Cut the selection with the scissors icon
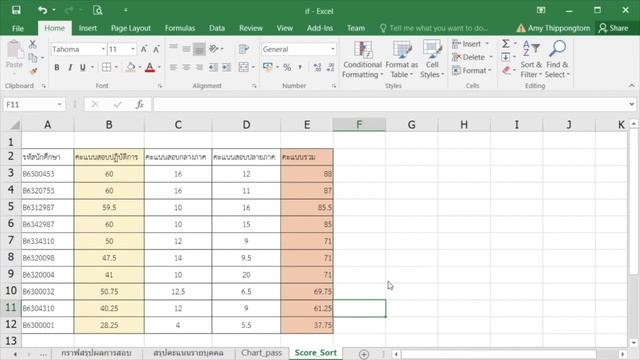640x360 pixels. pyautogui.click(x=33, y=44)
